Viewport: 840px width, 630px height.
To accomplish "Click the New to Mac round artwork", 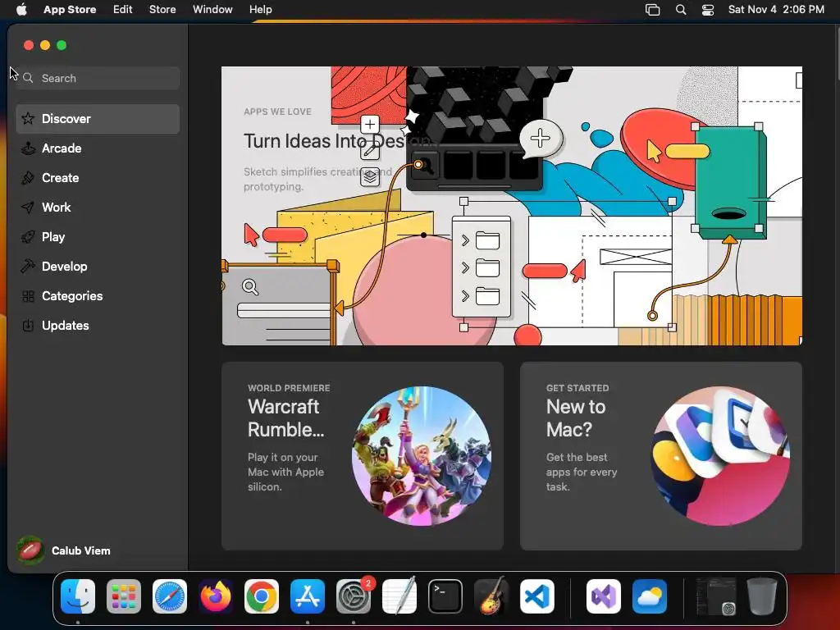I will [x=720, y=456].
